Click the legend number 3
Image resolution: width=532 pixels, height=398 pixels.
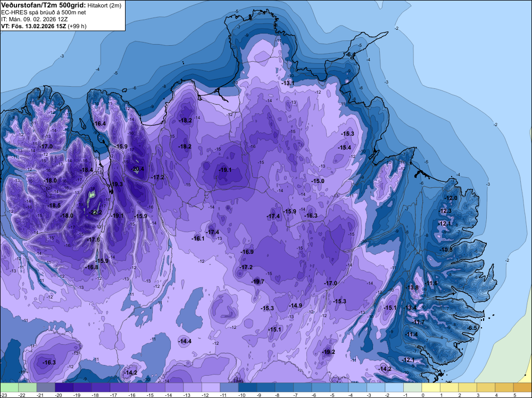pos(478,395)
